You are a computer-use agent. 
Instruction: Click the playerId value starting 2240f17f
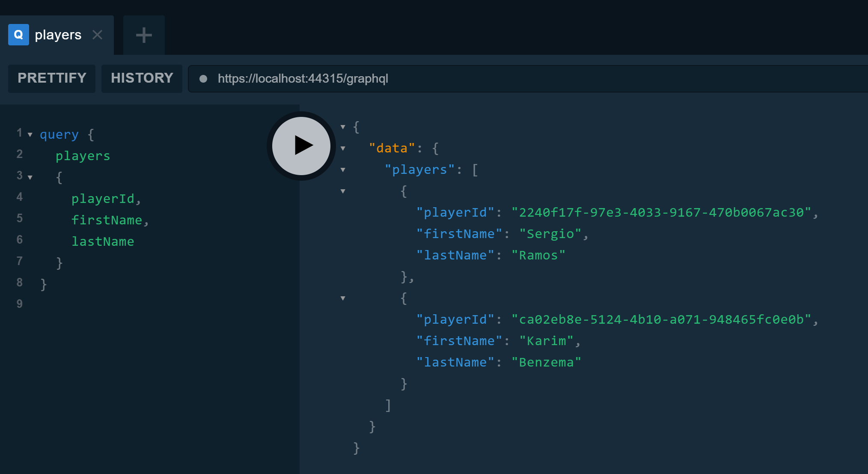(x=661, y=212)
